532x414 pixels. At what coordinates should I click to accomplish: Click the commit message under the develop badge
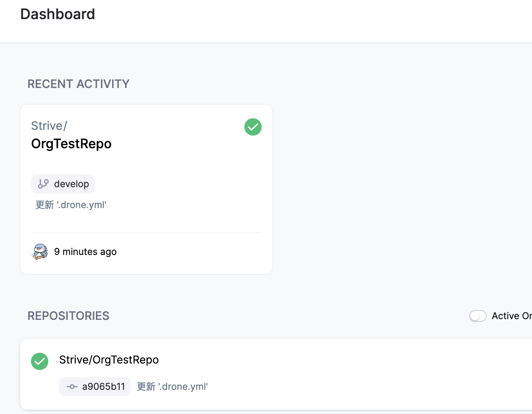71,205
